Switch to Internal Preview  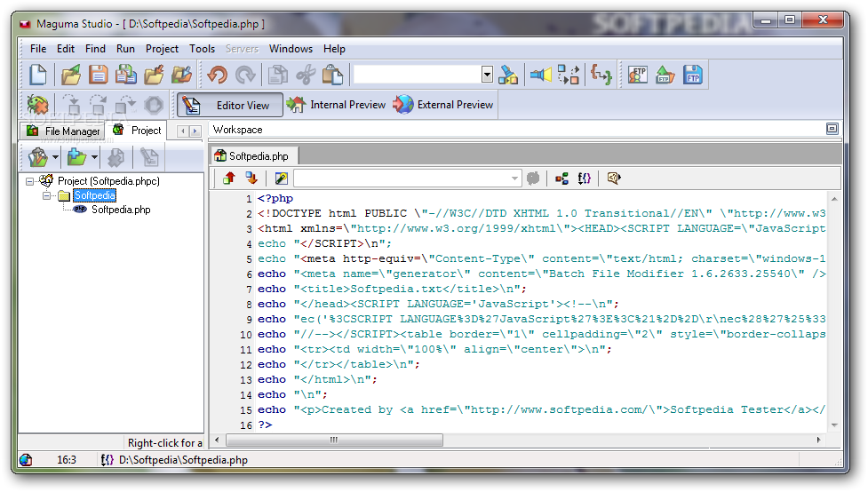click(336, 105)
